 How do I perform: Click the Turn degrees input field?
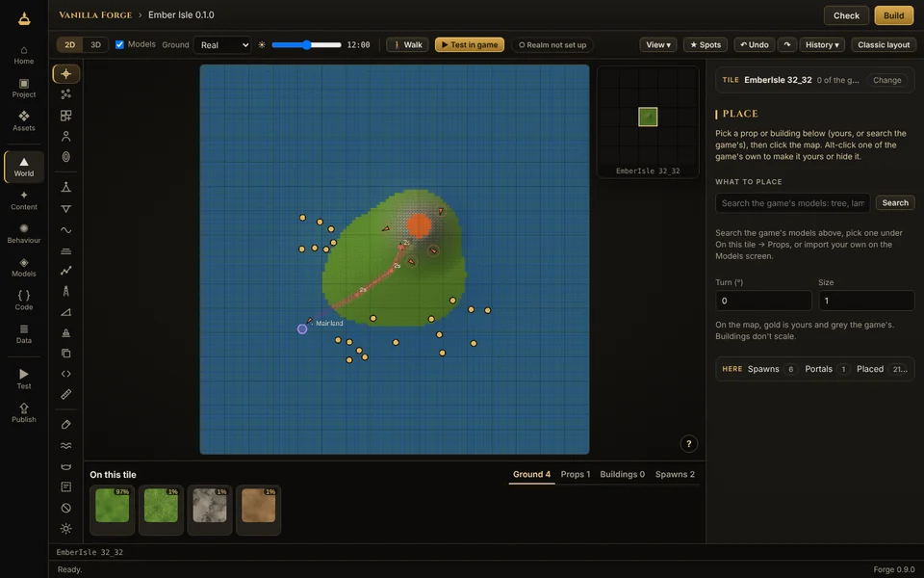tap(763, 301)
